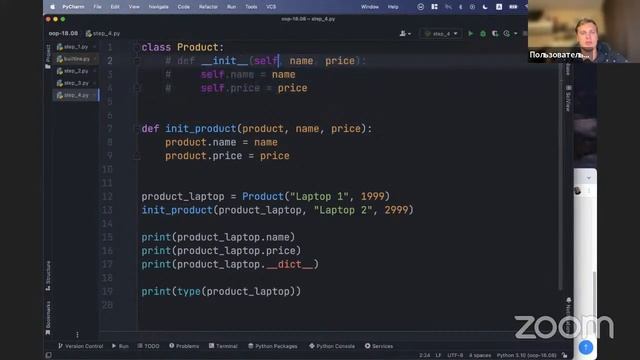Click the string "Laptop 2" on line 13
The width and height of the screenshot is (640, 360).
pyautogui.click(x=343, y=210)
